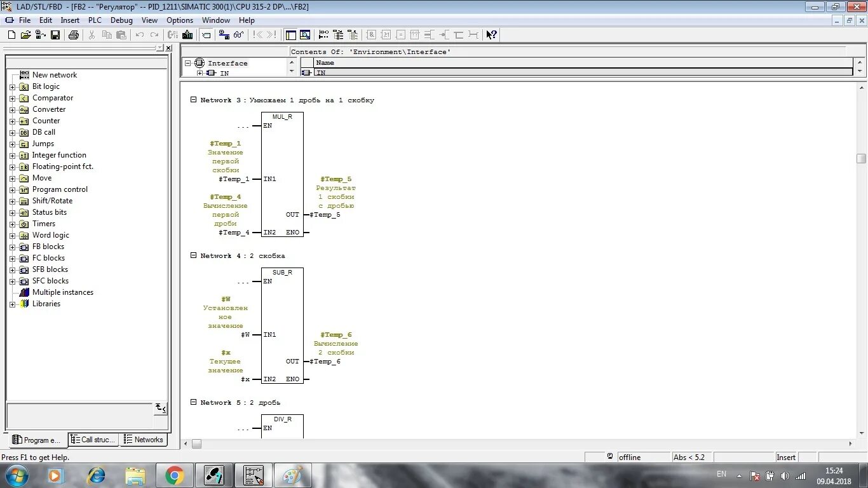The height and width of the screenshot is (488, 868).
Task: Click the Details view toolbar icon
Action: (305, 35)
